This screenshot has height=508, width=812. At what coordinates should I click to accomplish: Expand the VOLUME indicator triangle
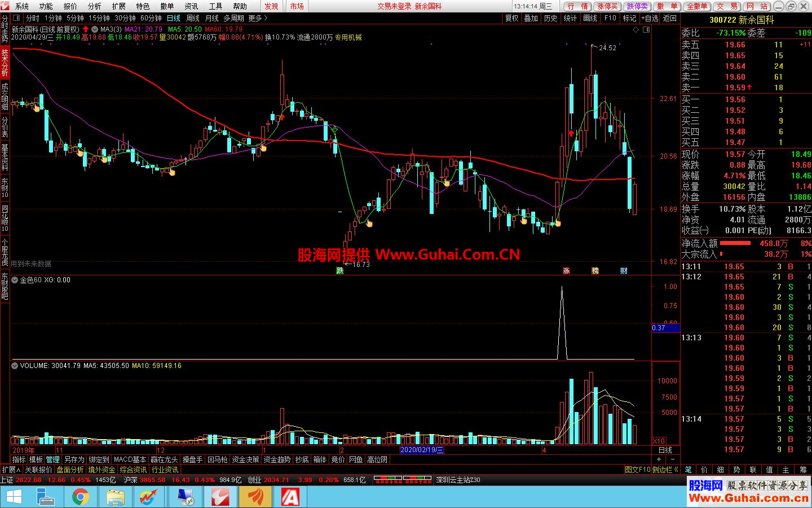click(x=15, y=366)
